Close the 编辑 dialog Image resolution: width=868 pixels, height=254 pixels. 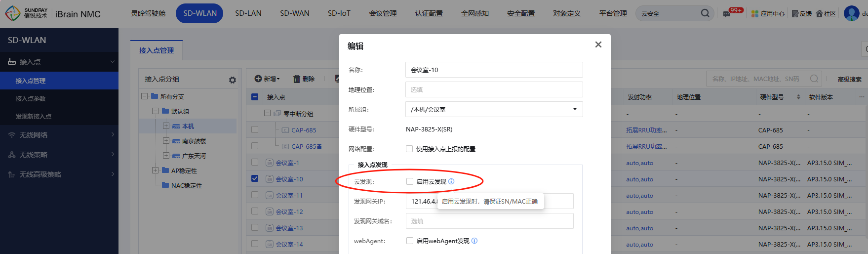[x=598, y=44]
